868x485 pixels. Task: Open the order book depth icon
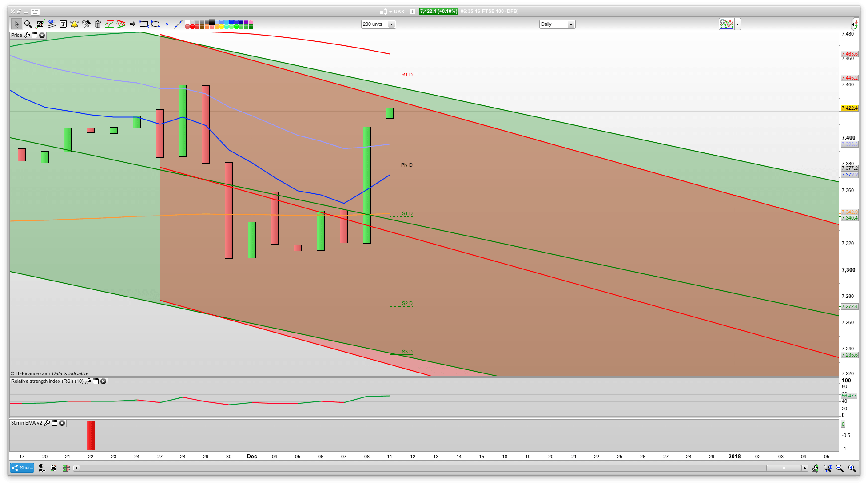[66, 468]
